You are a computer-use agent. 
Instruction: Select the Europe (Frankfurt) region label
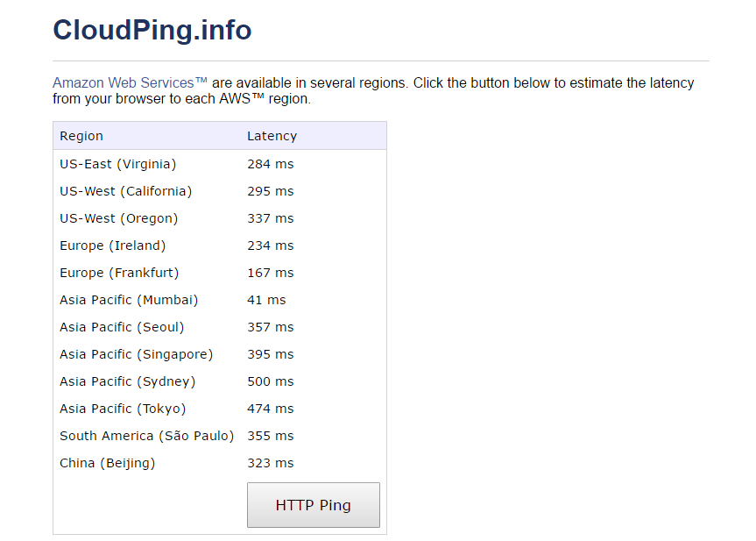(119, 273)
